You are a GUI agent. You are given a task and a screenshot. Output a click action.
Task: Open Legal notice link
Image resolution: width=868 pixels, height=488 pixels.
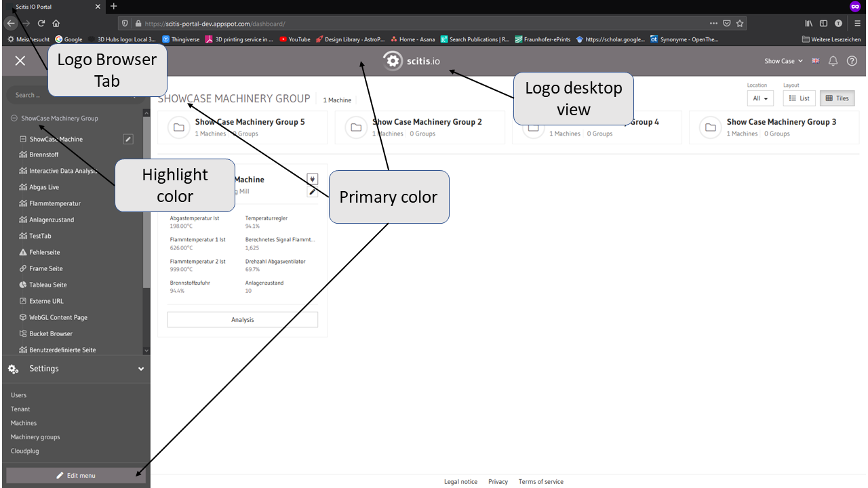tap(460, 482)
